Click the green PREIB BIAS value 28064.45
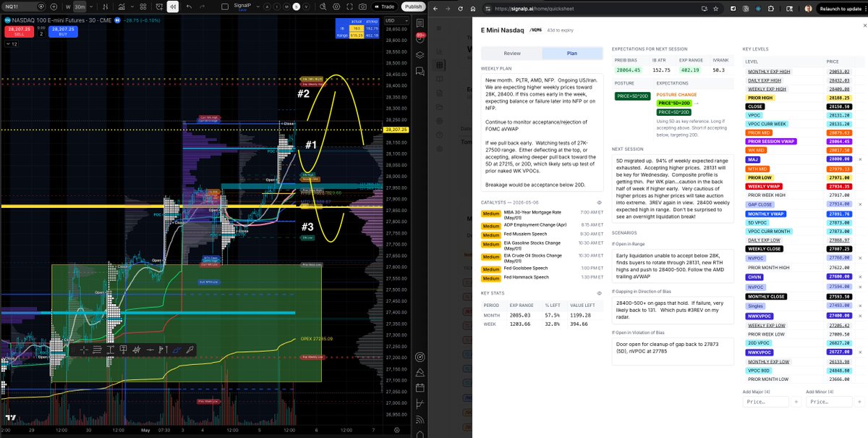This screenshot has width=868, height=438. tap(629, 70)
